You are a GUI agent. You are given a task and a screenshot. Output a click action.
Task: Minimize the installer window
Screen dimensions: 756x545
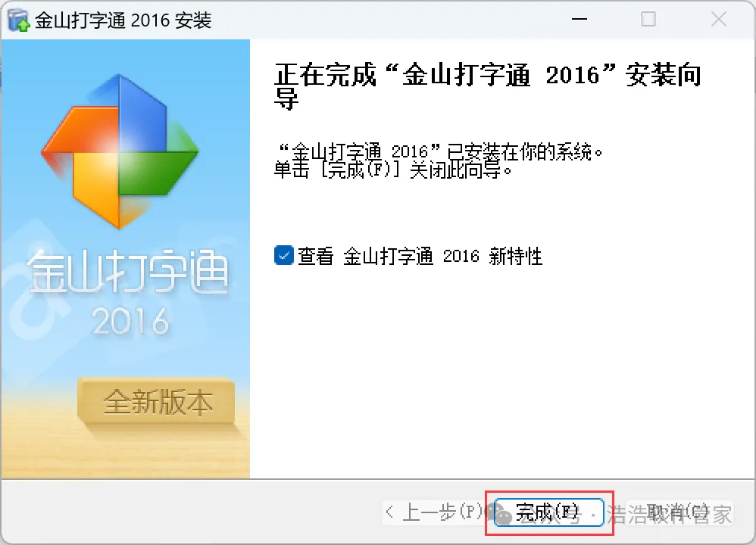(579, 19)
